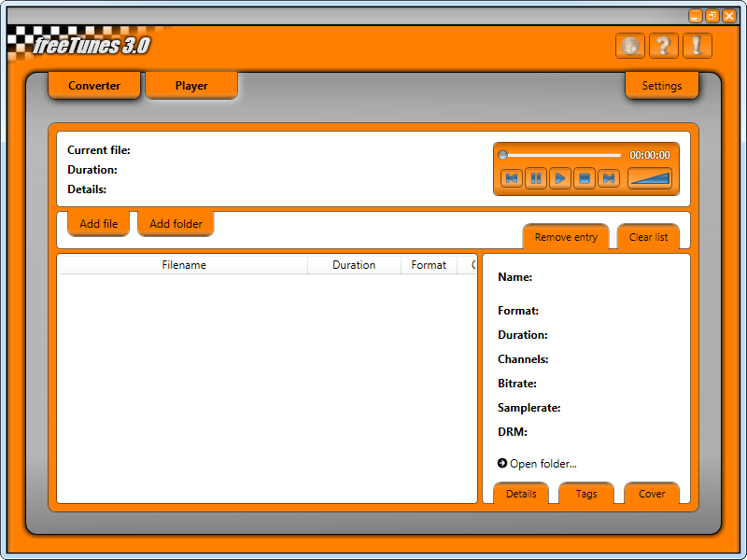Skip to next track in player

point(609,178)
